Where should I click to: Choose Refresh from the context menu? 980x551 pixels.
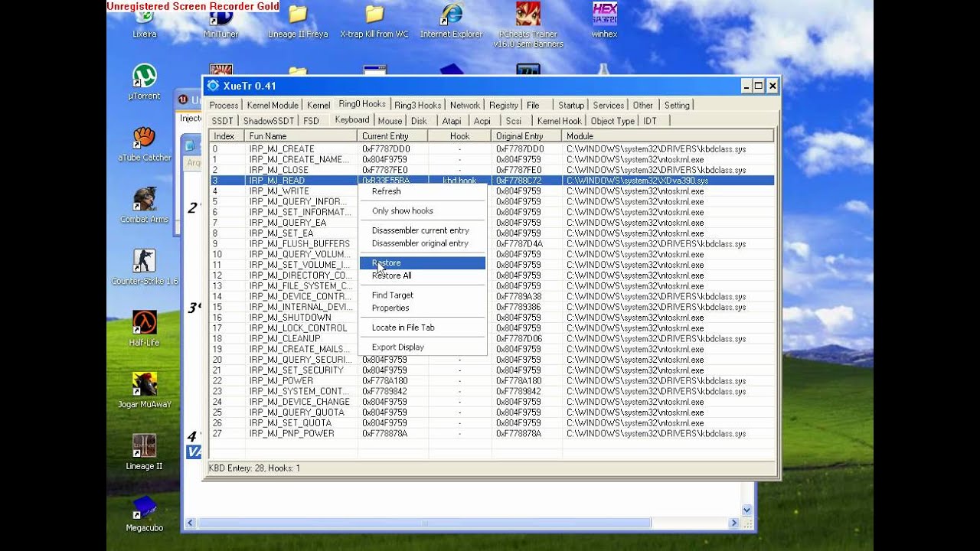point(422,191)
